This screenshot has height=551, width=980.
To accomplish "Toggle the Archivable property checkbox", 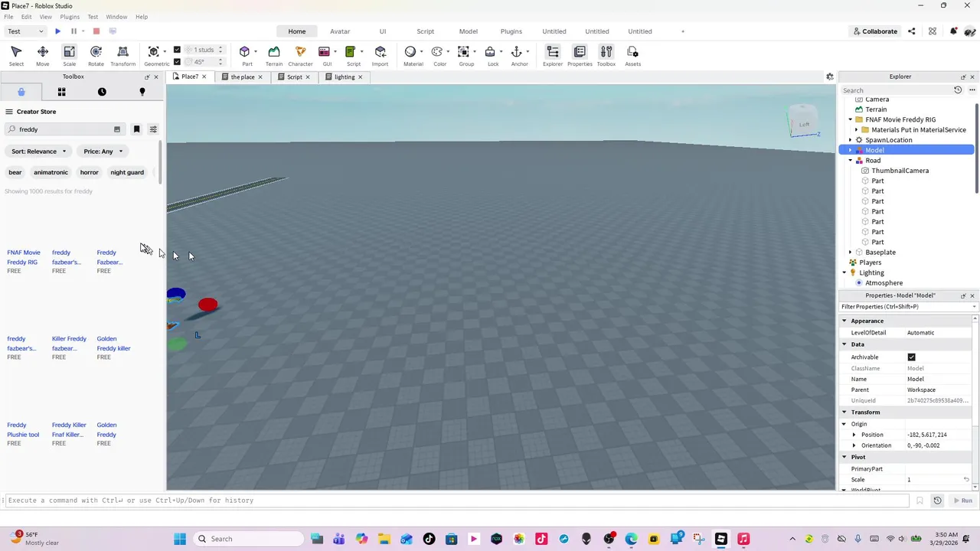I will [x=911, y=357].
